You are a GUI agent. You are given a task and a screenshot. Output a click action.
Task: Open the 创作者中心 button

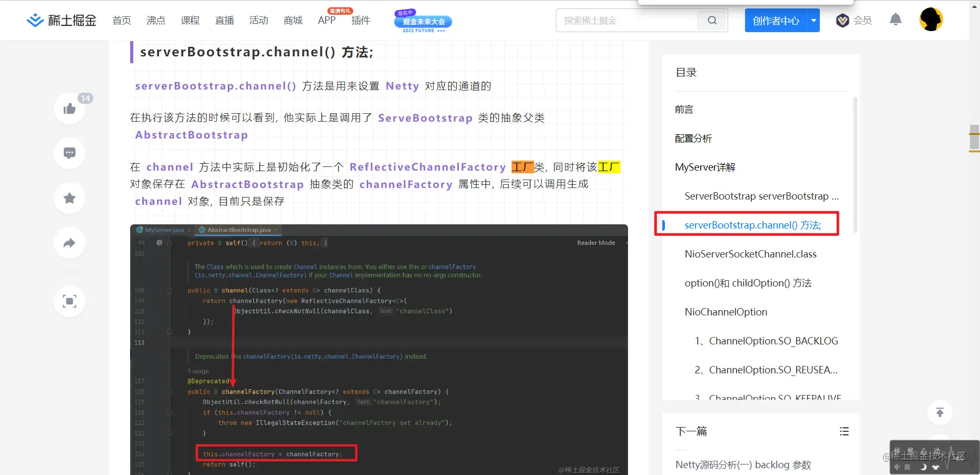click(x=776, y=21)
